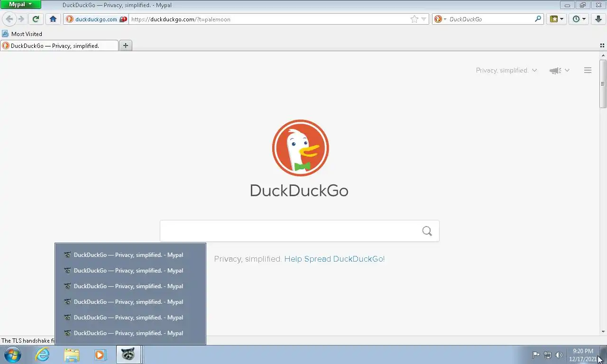Click the padlock security icon beside duckduckgo.com
This screenshot has height=364, width=607.
123,19
